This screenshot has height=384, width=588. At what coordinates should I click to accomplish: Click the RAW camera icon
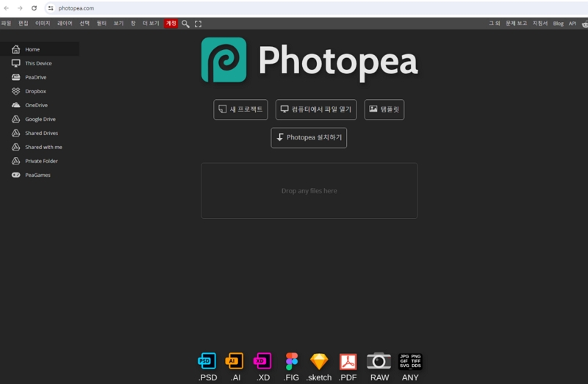(x=379, y=361)
